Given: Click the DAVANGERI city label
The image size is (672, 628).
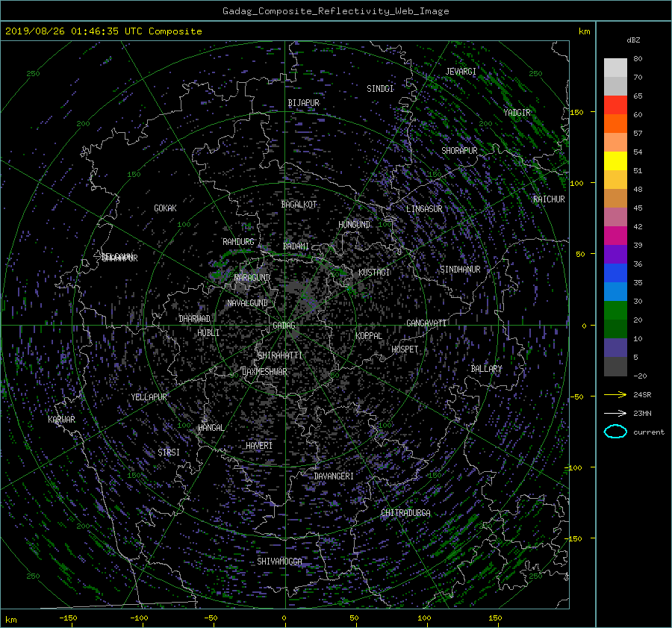Looking at the screenshot, I should [334, 476].
